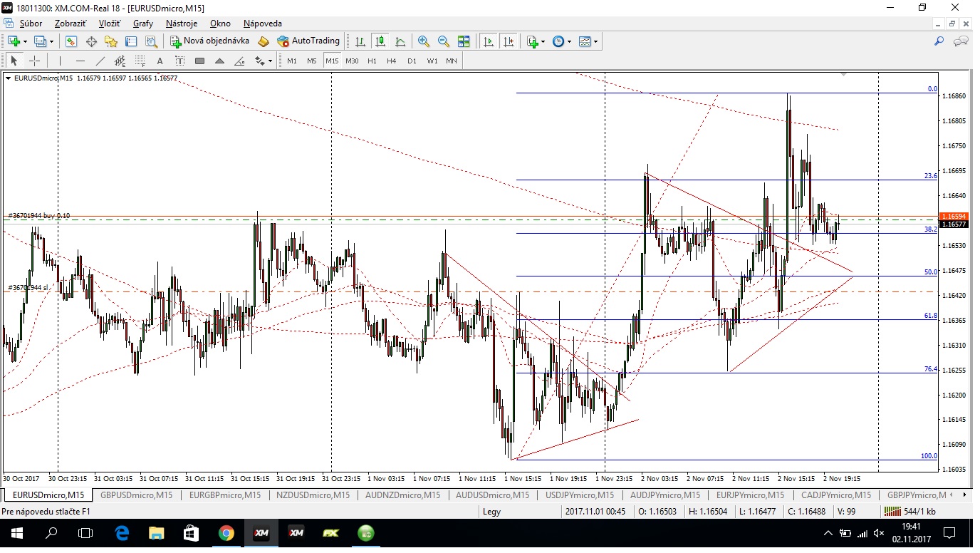
Task: Toggle chart shift from right border
Action: 509,41
